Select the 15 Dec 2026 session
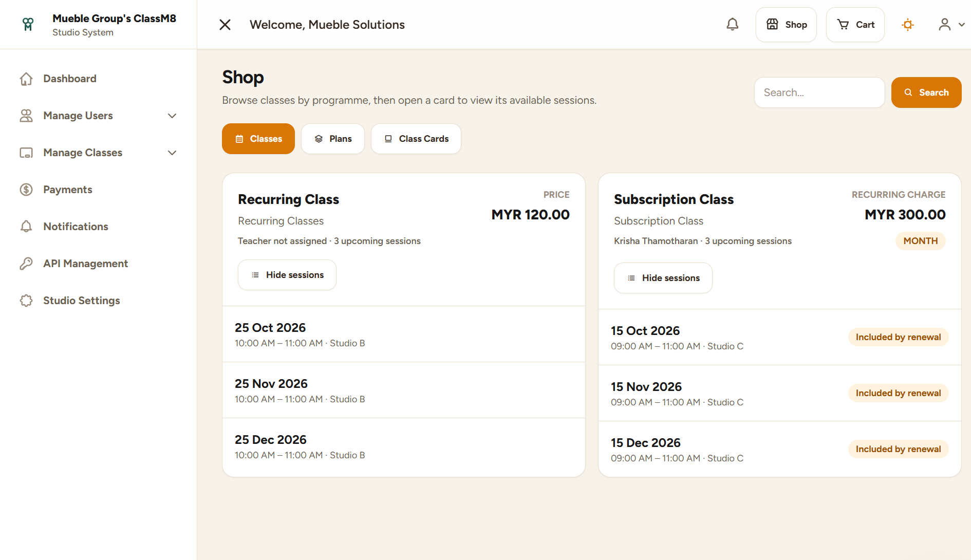 tap(780, 450)
